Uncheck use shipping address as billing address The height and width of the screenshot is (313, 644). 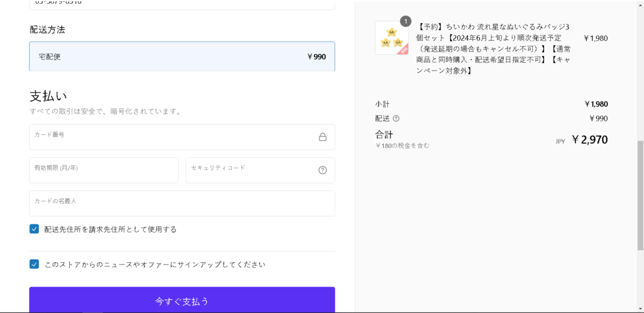(34, 229)
